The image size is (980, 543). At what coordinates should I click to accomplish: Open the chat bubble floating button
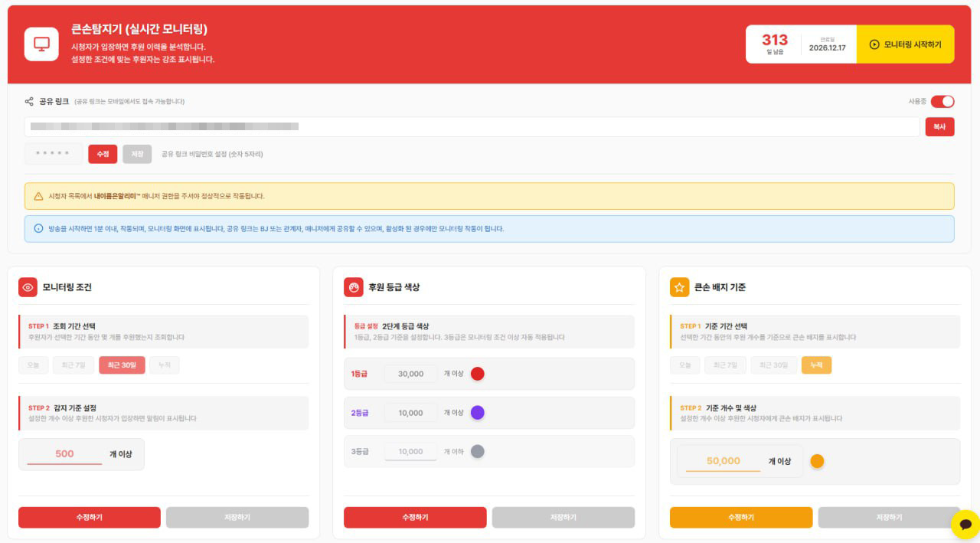[965, 525]
